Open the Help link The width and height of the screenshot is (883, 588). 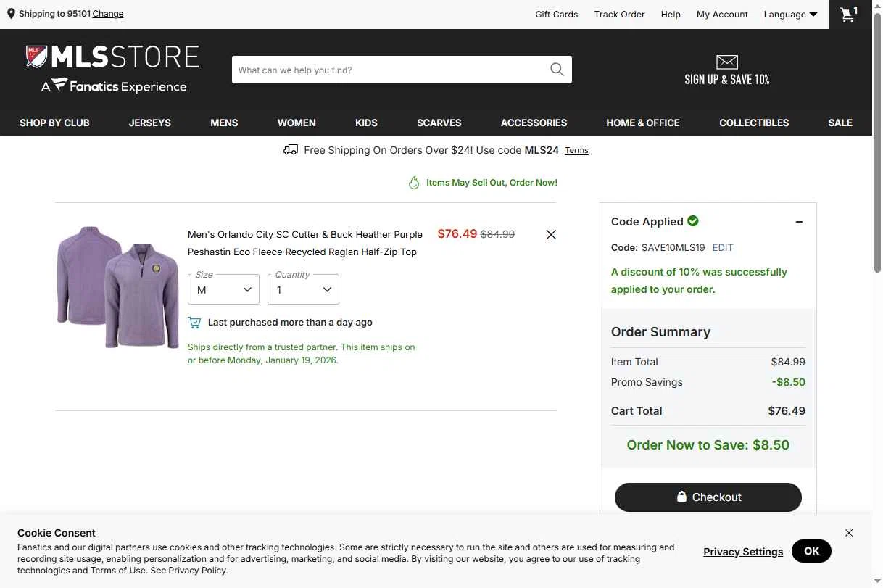click(x=671, y=14)
